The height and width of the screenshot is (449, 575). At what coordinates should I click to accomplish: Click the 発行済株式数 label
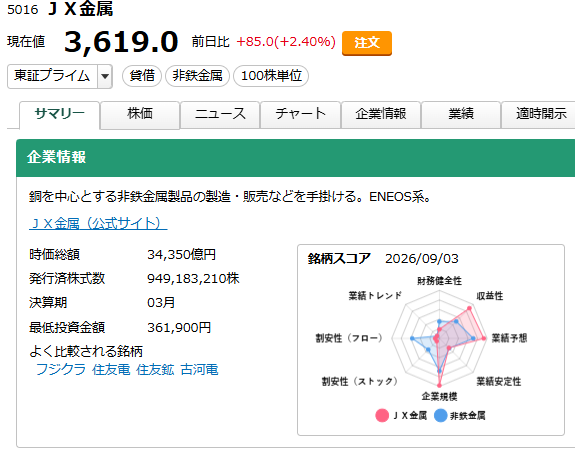(67, 278)
